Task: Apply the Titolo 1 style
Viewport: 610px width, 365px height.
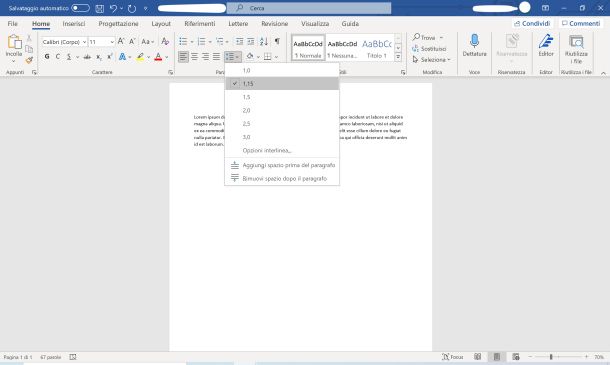Action: [377, 48]
